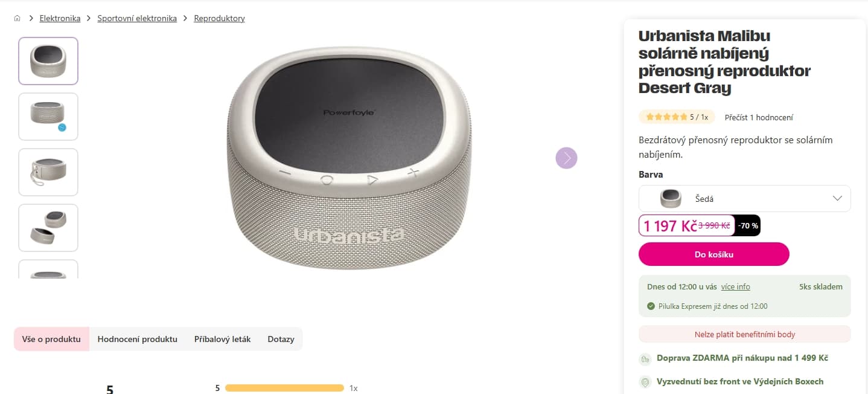868x394 pixels.
Task: Open the Dotazy tab
Action: tap(281, 339)
